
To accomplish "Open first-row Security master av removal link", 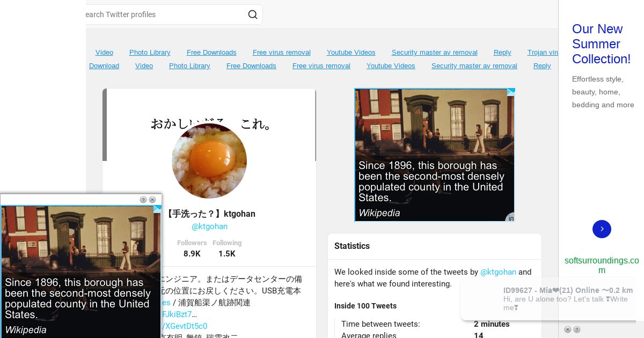I will [435, 53].
